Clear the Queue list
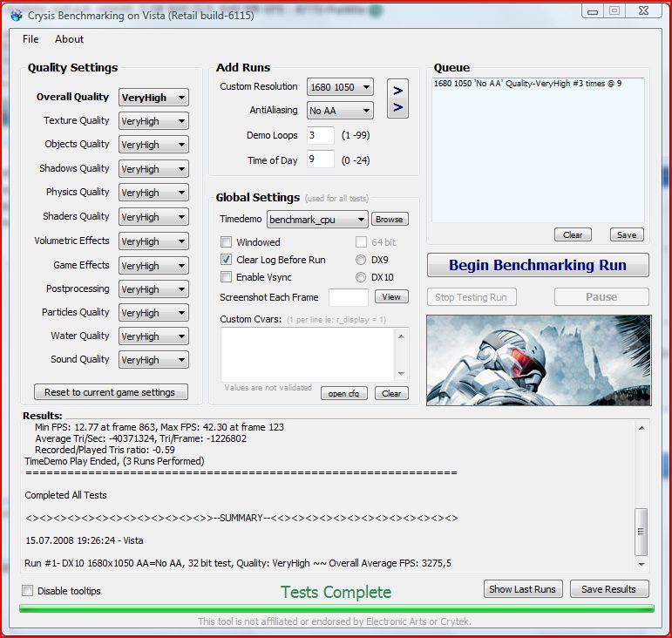 click(x=573, y=234)
